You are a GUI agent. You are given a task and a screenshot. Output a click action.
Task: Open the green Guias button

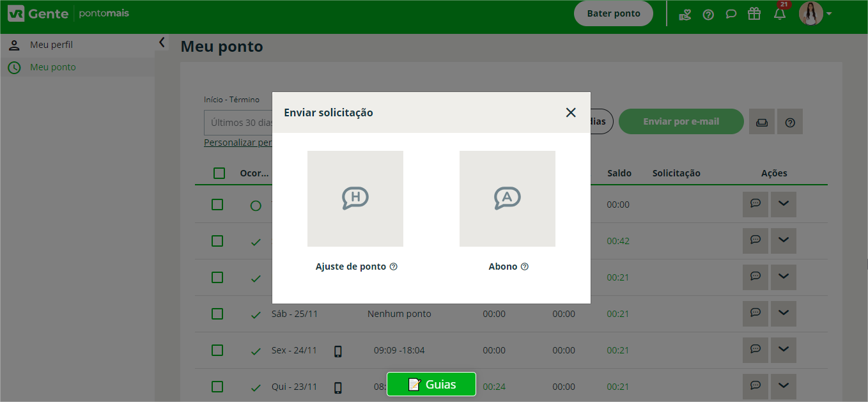431,384
